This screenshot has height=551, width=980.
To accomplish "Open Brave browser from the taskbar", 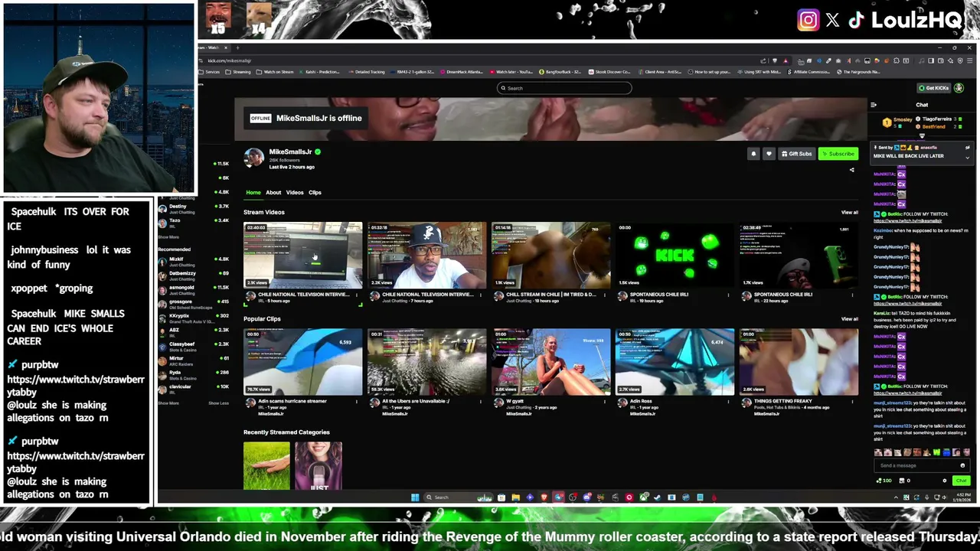I will tap(544, 497).
